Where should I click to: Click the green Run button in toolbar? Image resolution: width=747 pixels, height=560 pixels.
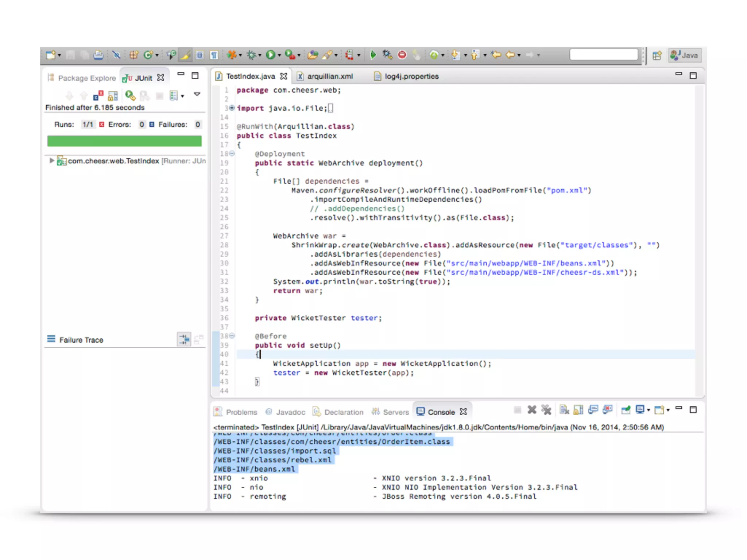(270, 55)
